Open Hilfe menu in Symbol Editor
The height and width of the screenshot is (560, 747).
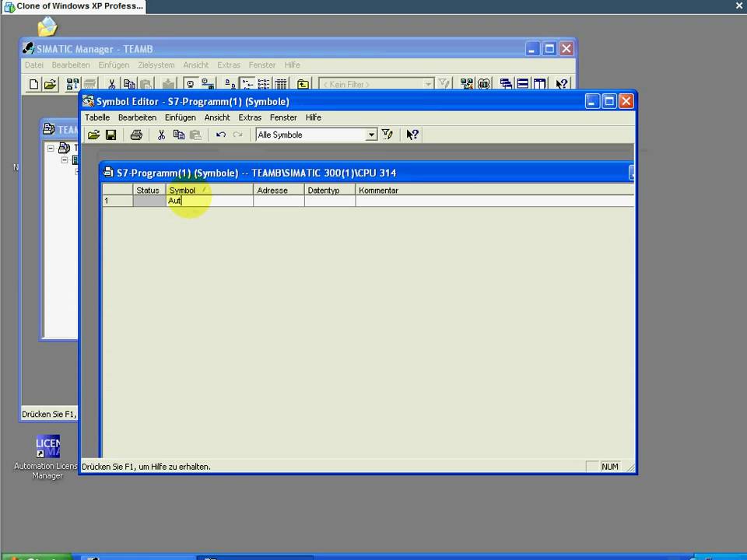coord(314,117)
